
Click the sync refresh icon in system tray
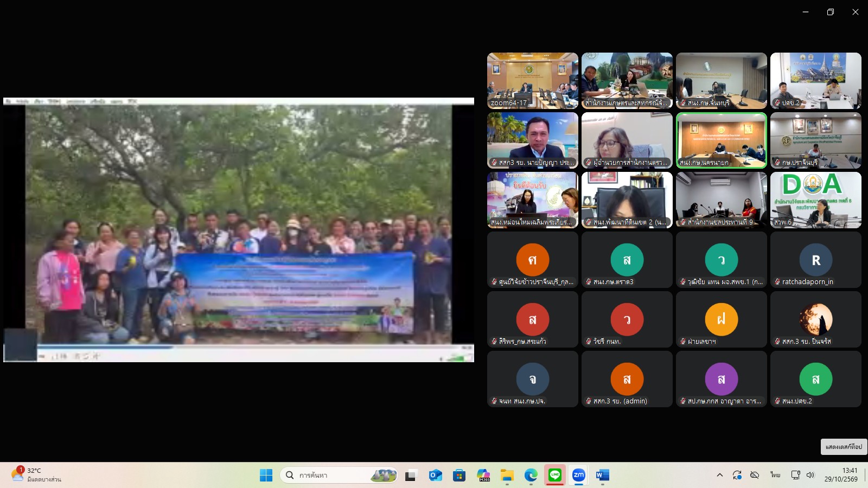tap(737, 475)
